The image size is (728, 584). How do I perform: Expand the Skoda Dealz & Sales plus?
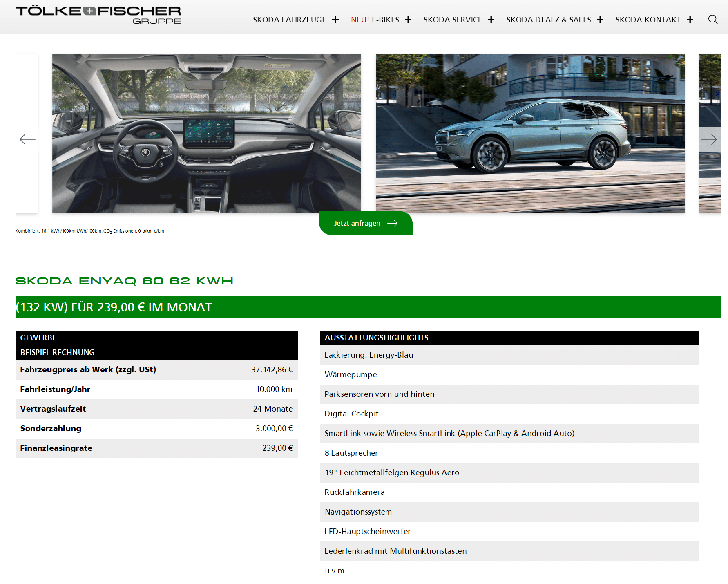600,20
